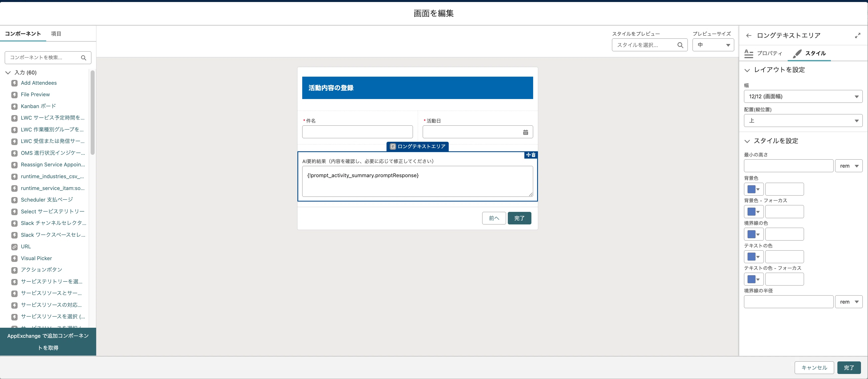Select サービステリトリーを選 component row

coord(48,281)
